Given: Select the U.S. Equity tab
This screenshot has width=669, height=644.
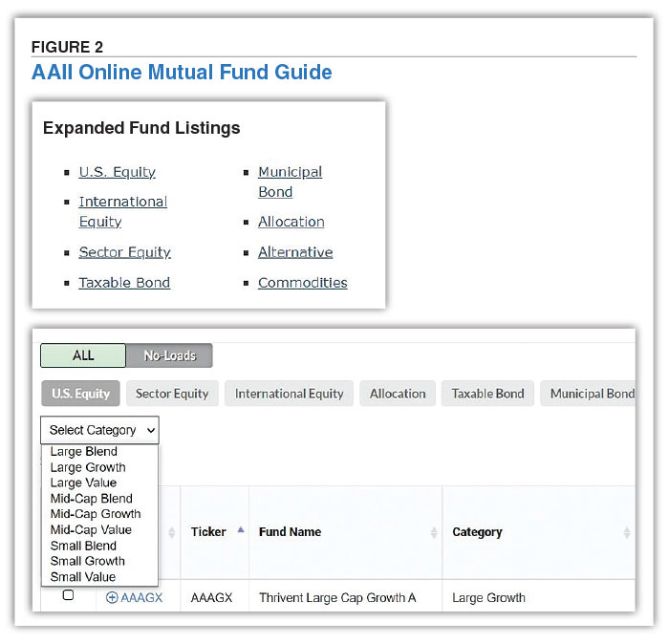Looking at the screenshot, I should point(80,394).
